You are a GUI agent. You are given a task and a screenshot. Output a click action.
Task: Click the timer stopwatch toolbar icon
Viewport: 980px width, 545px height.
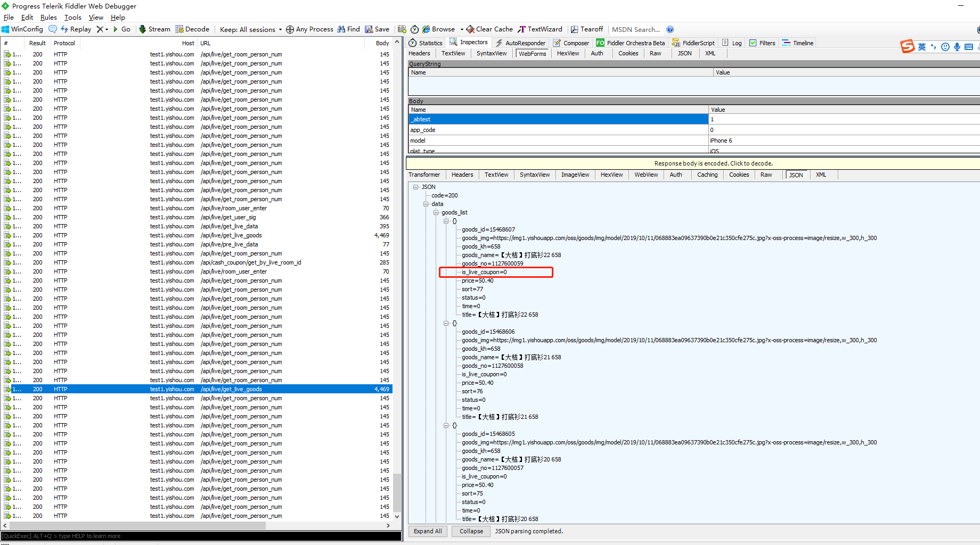coord(414,29)
